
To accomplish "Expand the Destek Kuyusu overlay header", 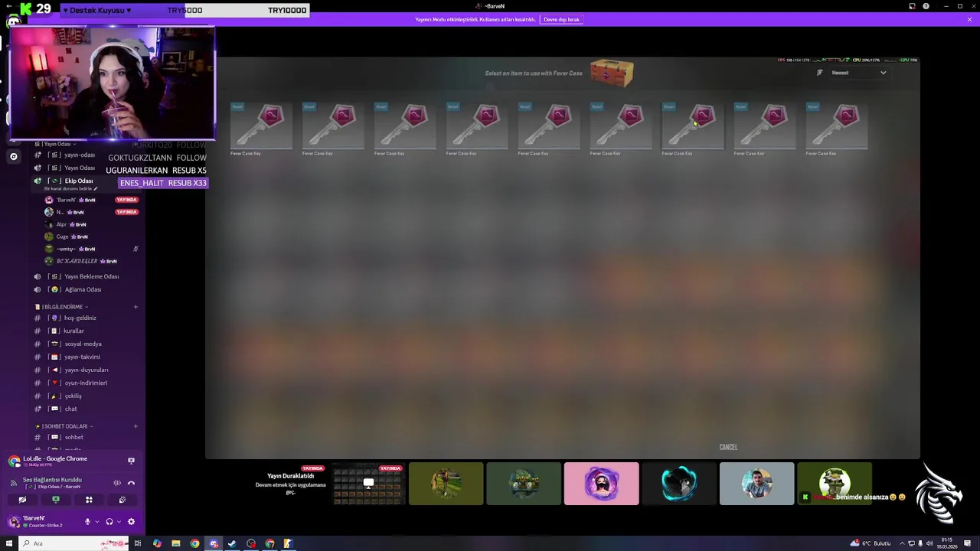I will (x=96, y=10).
